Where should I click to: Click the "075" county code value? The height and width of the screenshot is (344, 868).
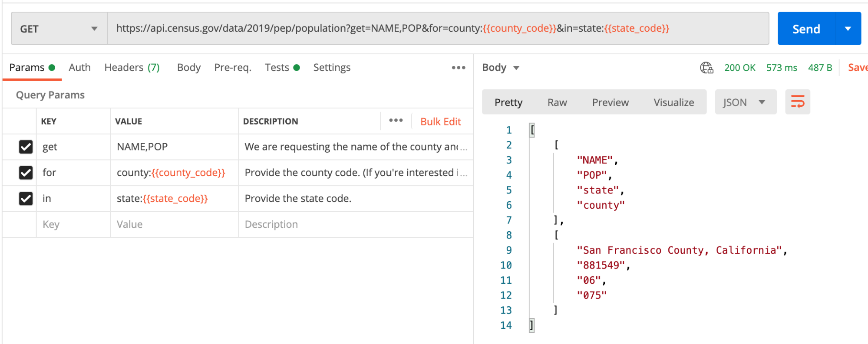click(591, 295)
